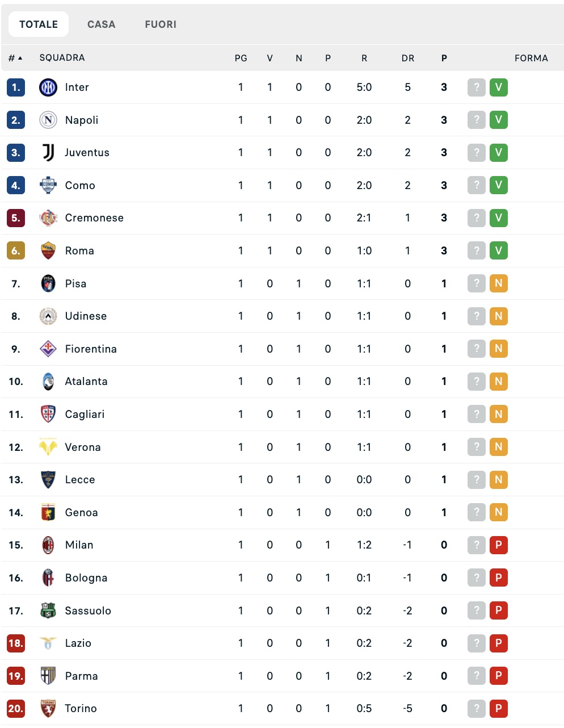Click Inter's green V form badge

498,87
